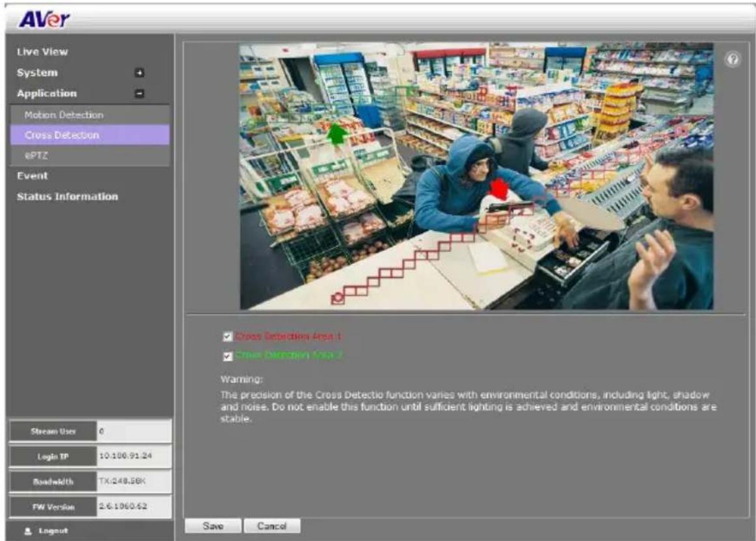756x541 pixels.
Task: Expand the System menu plus icon
Action: pos(139,73)
